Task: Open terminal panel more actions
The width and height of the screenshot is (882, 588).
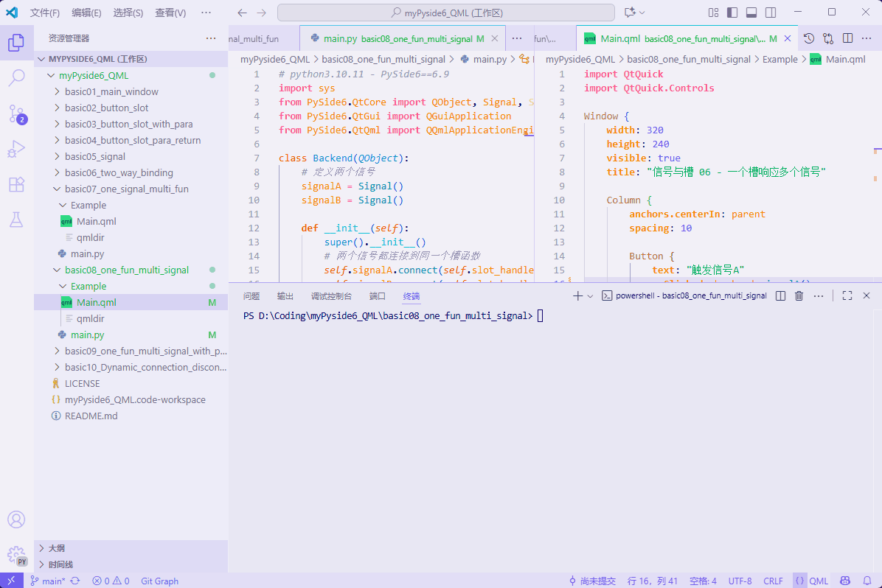Action: 819,295
